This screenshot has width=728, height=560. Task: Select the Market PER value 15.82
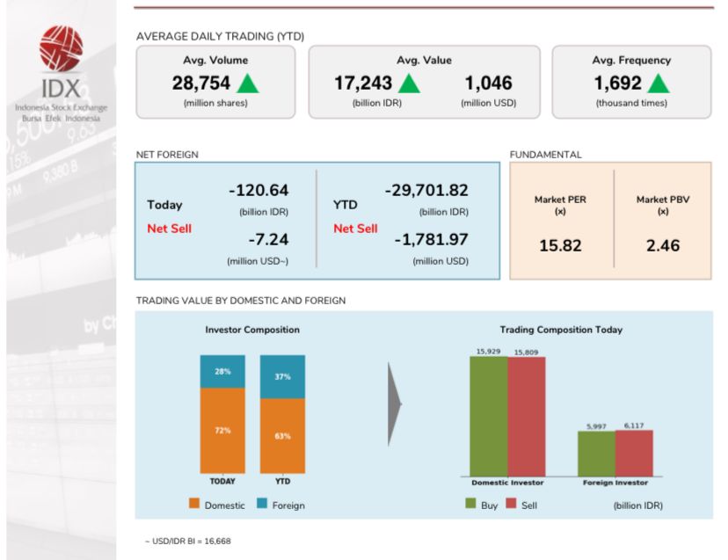[x=560, y=246]
